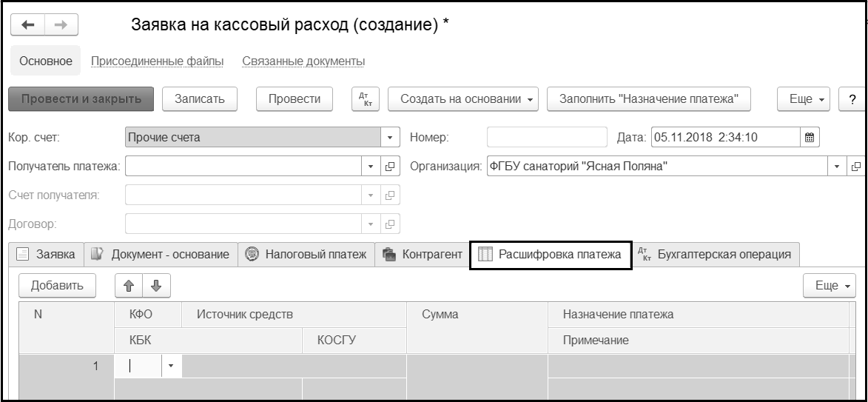Click the forward navigation arrow
This screenshot has height=402, width=868.
[x=61, y=25]
